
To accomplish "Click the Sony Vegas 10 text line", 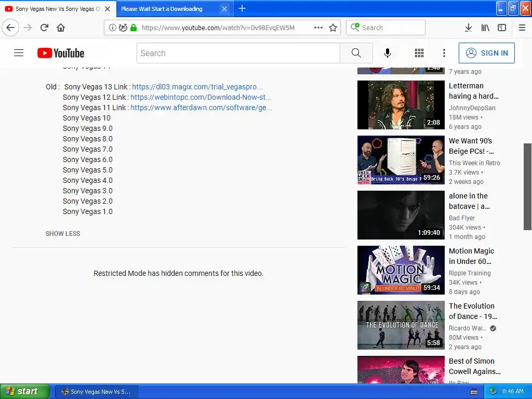I will [87, 118].
